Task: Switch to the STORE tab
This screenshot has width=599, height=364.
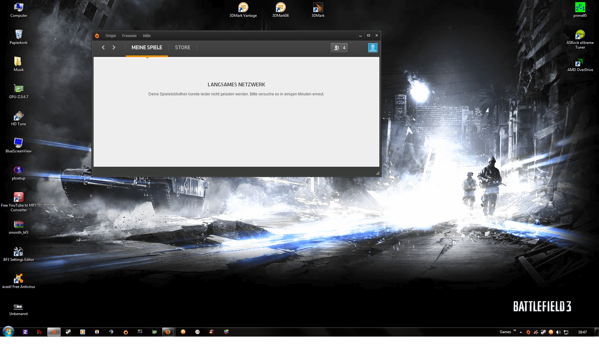Action: [x=183, y=47]
